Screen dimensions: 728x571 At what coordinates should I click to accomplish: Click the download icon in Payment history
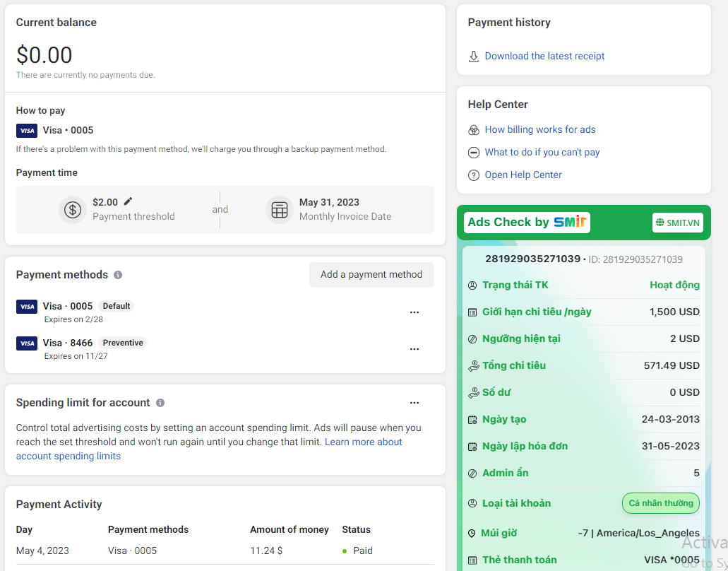[x=474, y=57]
